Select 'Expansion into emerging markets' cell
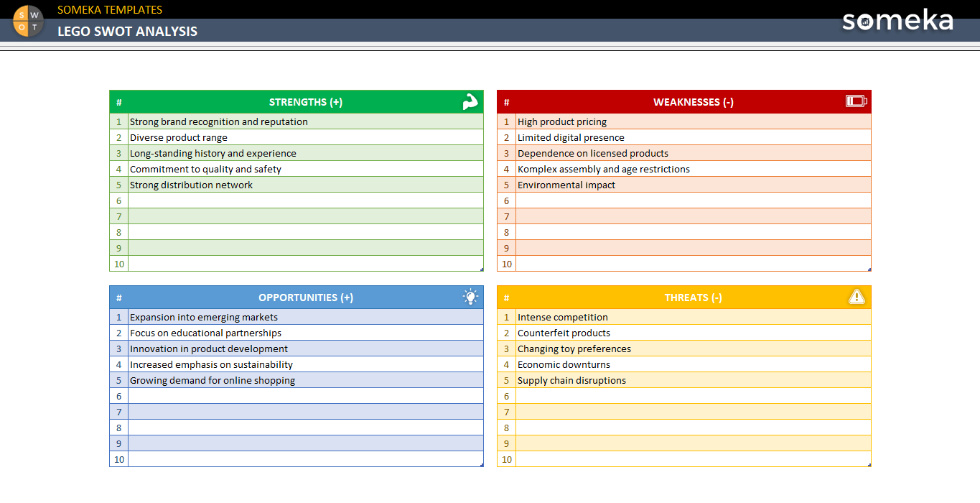This screenshot has width=980, height=503. (306, 317)
